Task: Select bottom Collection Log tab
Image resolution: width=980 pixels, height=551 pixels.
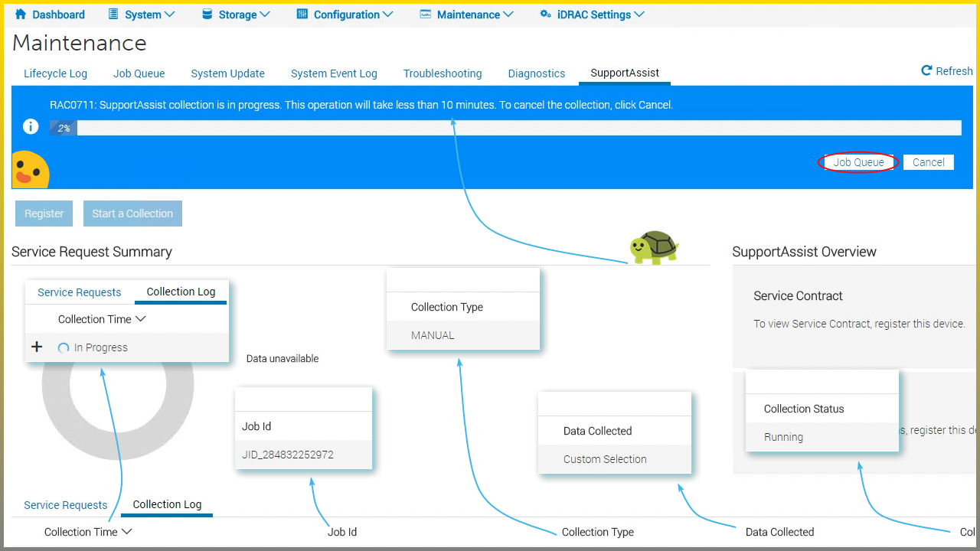Action: tap(167, 504)
